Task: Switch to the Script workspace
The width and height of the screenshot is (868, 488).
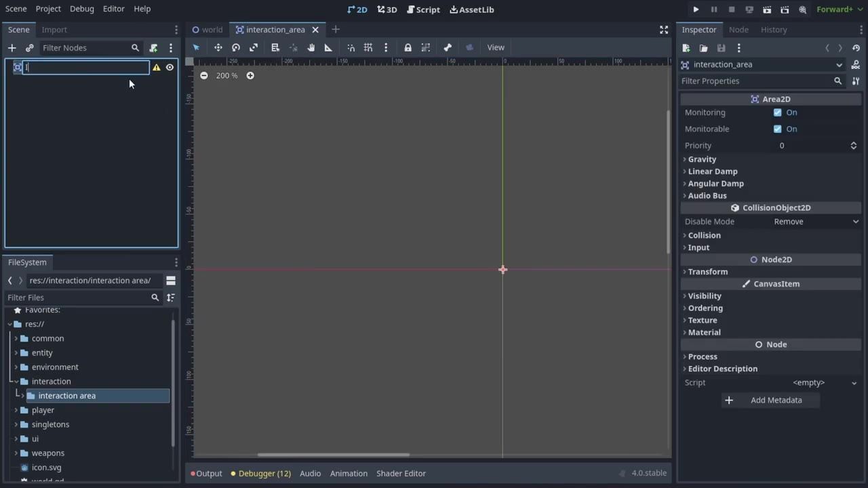Action: point(423,9)
